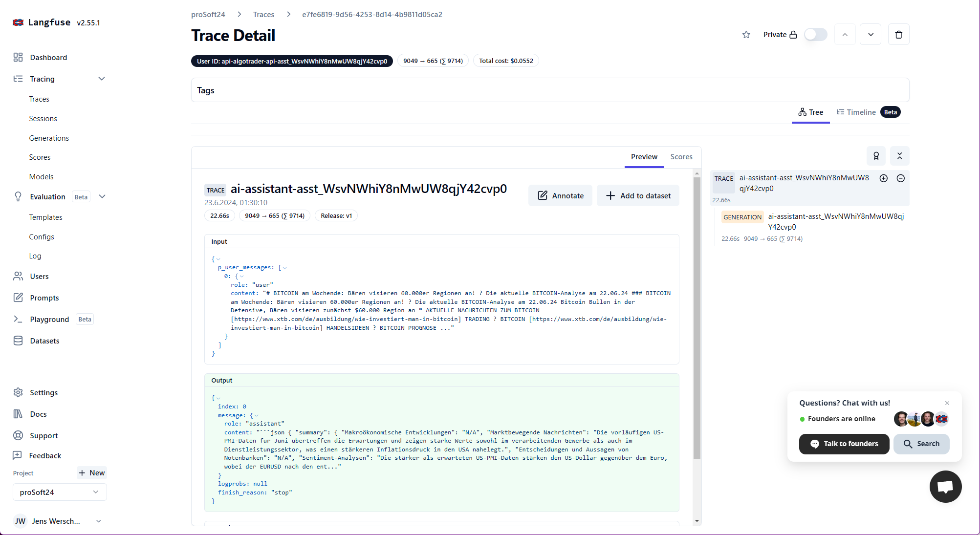Click the Tags field
Image resolution: width=980 pixels, height=535 pixels.
click(x=550, y=90)
